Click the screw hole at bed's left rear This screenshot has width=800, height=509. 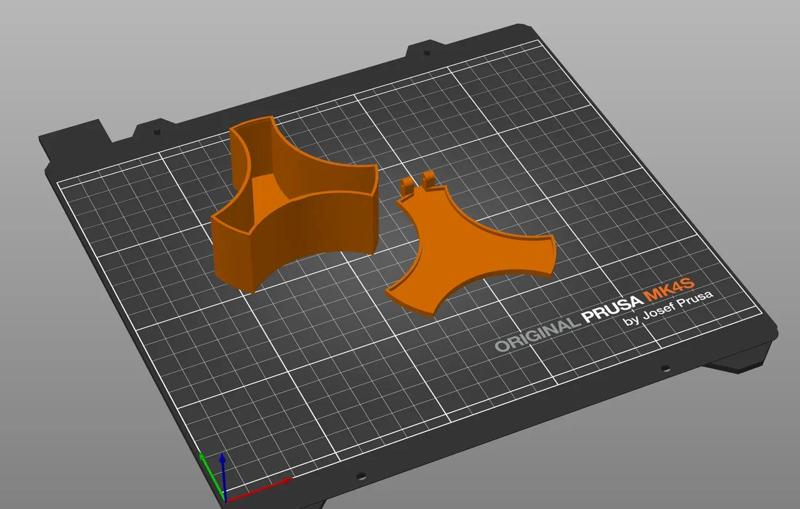point(157,132)
